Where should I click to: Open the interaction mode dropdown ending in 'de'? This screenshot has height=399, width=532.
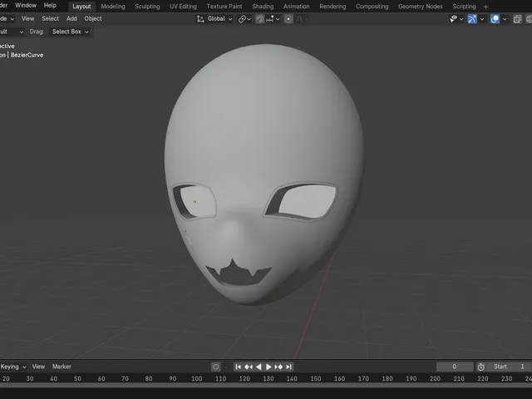pos(7,18)
